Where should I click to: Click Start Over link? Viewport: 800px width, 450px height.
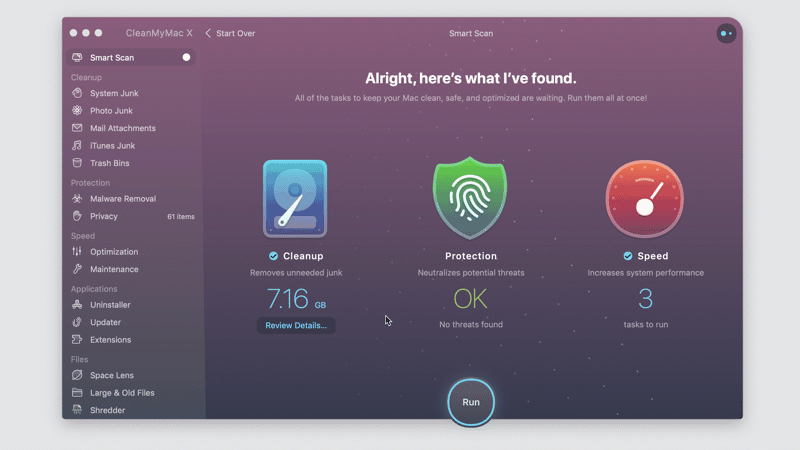236,33
